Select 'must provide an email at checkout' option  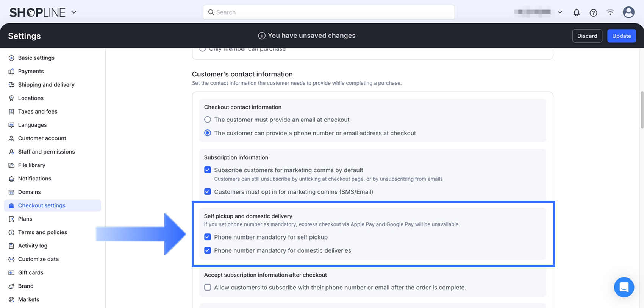pyautogui.click(x=208, y=120)
